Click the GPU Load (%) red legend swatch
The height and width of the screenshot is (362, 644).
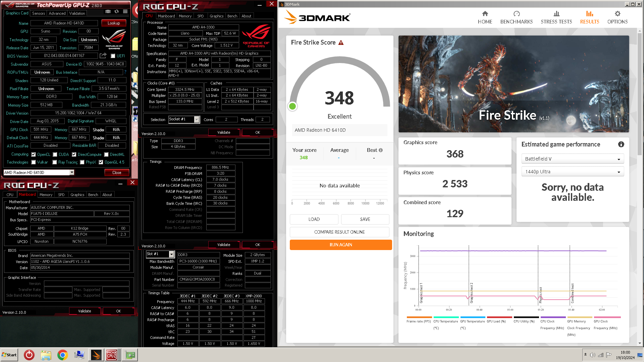(499, 317)
